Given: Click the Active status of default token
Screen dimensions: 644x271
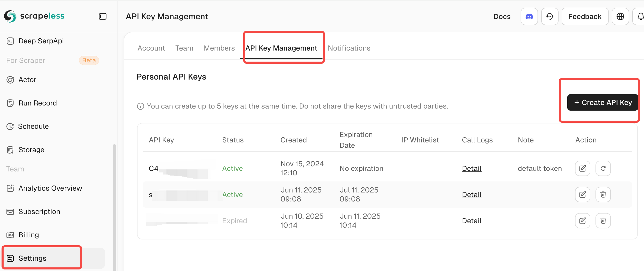Looking at the screenshot, I should (232, 168).
